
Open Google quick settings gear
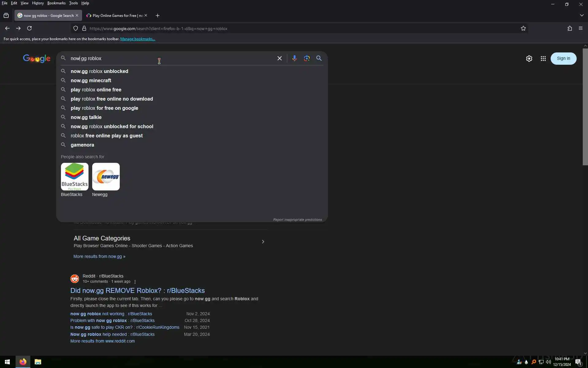[529, 59]
